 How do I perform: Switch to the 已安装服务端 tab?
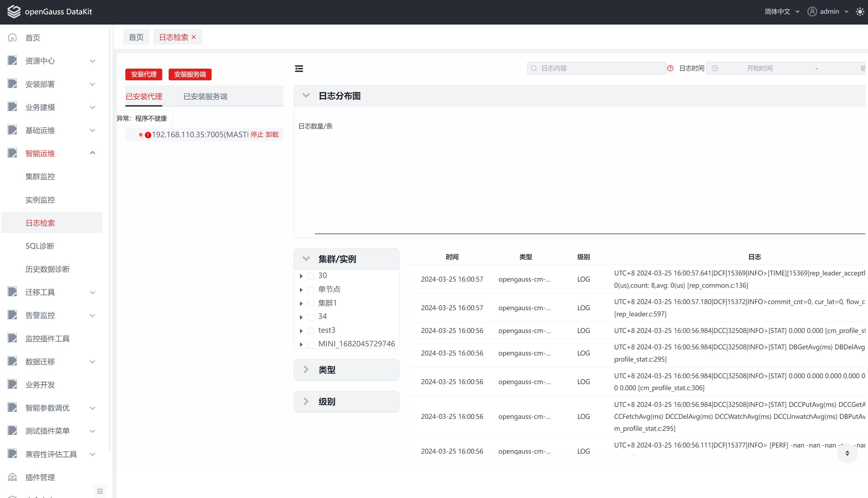205,96
